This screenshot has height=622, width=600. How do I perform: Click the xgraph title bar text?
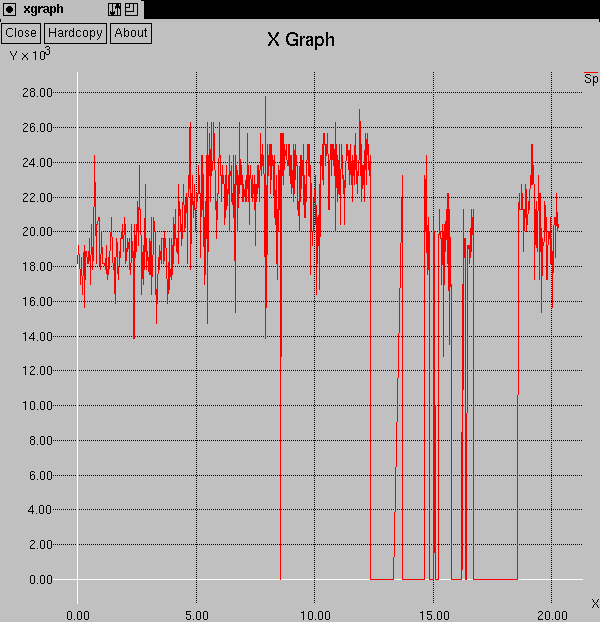coord(45,9)
